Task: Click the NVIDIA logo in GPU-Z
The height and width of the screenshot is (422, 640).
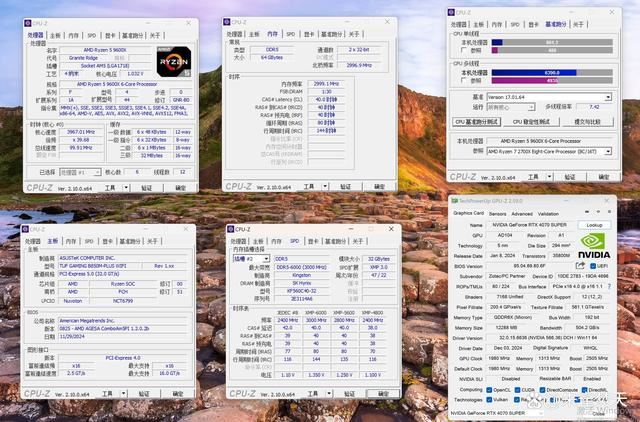Action: coord(594,248)
